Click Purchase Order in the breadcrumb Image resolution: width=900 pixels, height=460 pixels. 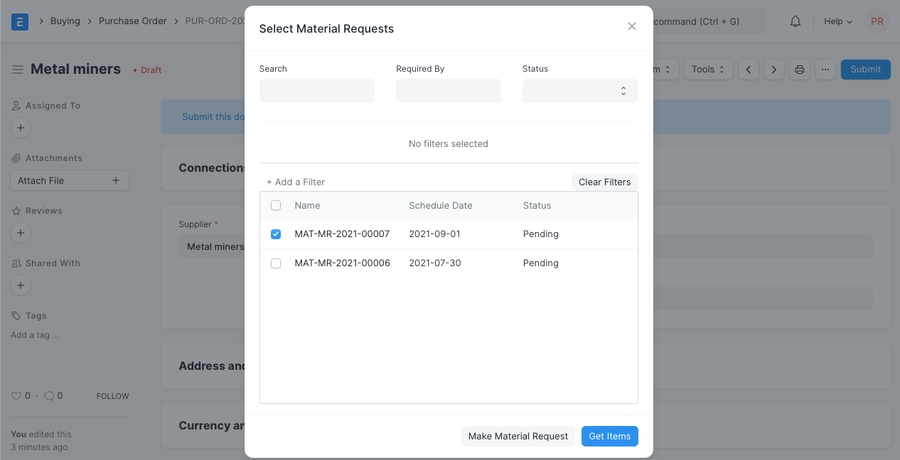(x=132, y=21)
